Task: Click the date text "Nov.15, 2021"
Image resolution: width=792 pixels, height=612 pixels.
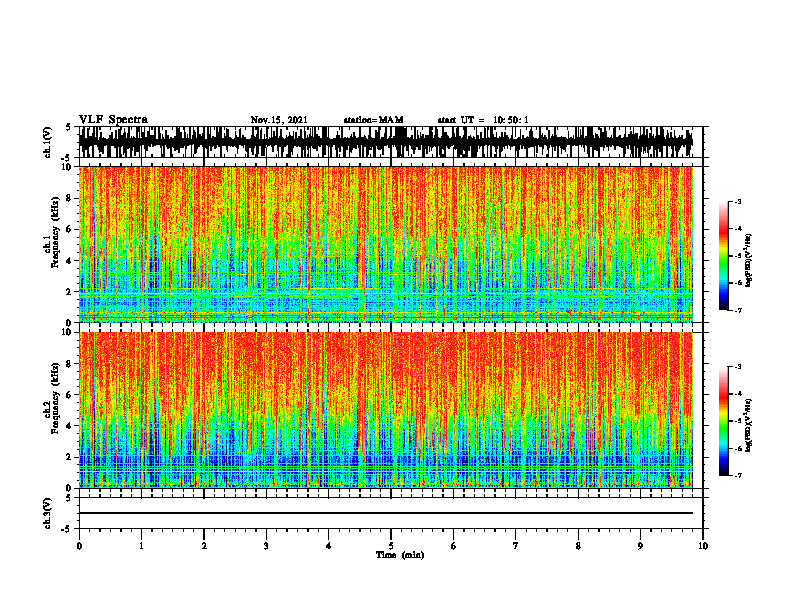Action: point(279,120)
